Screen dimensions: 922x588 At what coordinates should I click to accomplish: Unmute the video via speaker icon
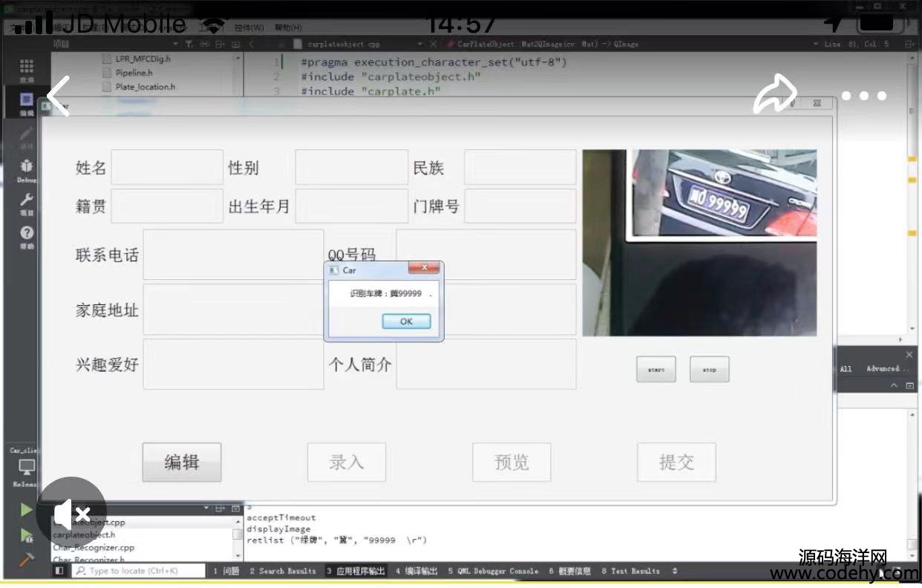pos(71,512)
